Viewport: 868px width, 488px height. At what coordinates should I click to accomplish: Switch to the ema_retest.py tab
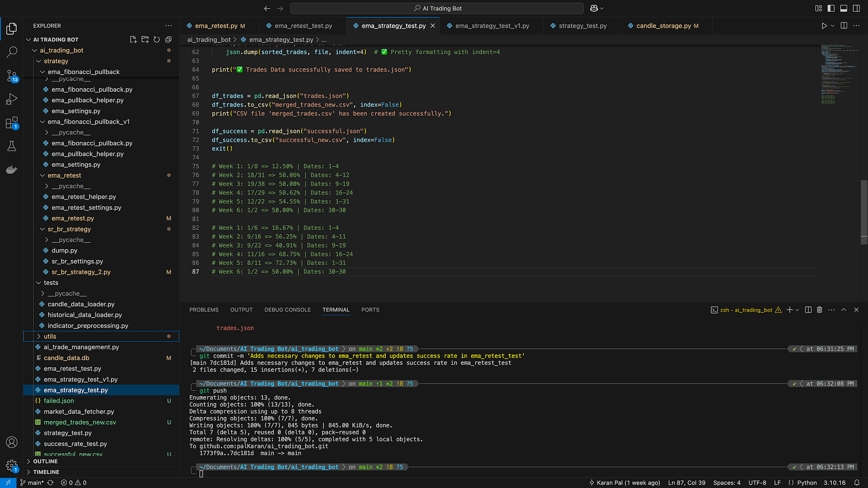pos(220,26)
